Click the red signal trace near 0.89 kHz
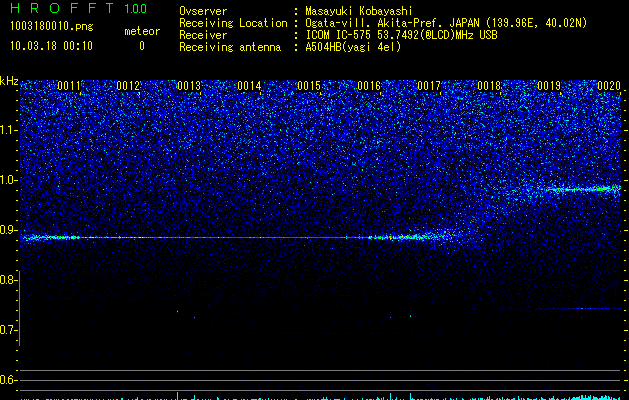The image size is (629, 400). tap(225, 238)
